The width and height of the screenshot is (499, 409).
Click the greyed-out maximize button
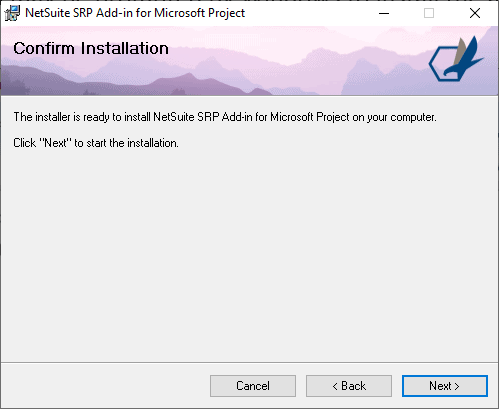429,13
